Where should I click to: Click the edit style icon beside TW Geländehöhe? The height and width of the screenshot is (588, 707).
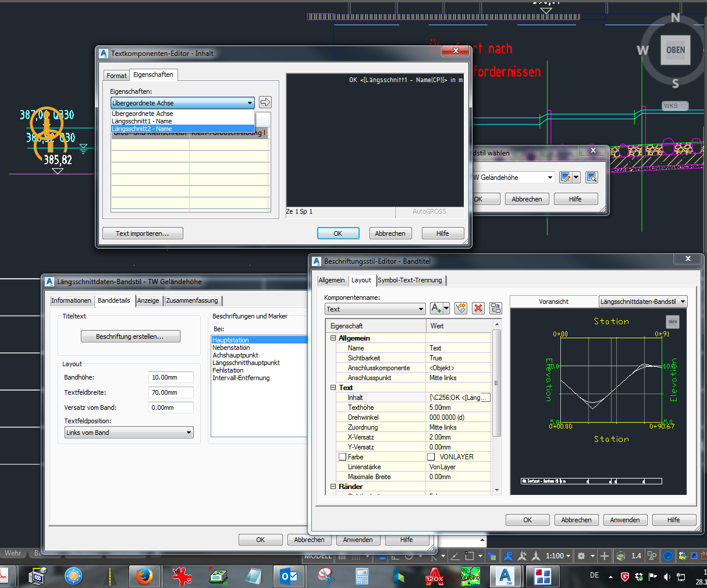(x=566, y=177)
